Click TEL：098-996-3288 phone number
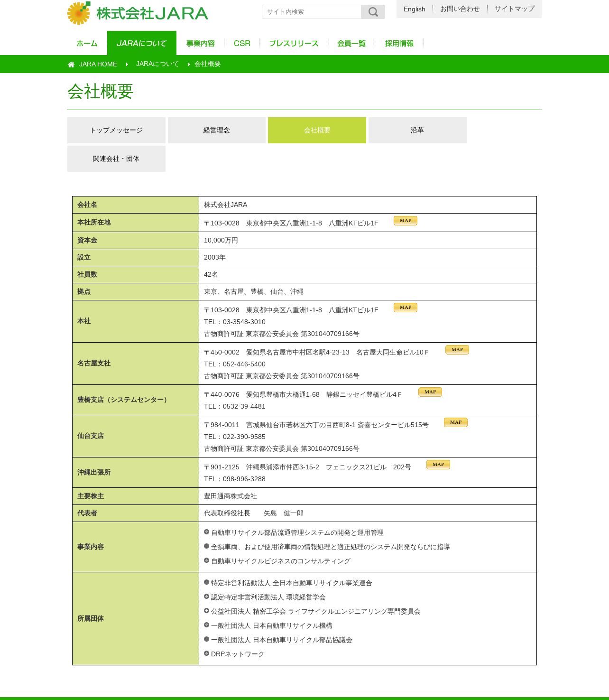This screenshot has width=609, height=700. tap(235, 479)
